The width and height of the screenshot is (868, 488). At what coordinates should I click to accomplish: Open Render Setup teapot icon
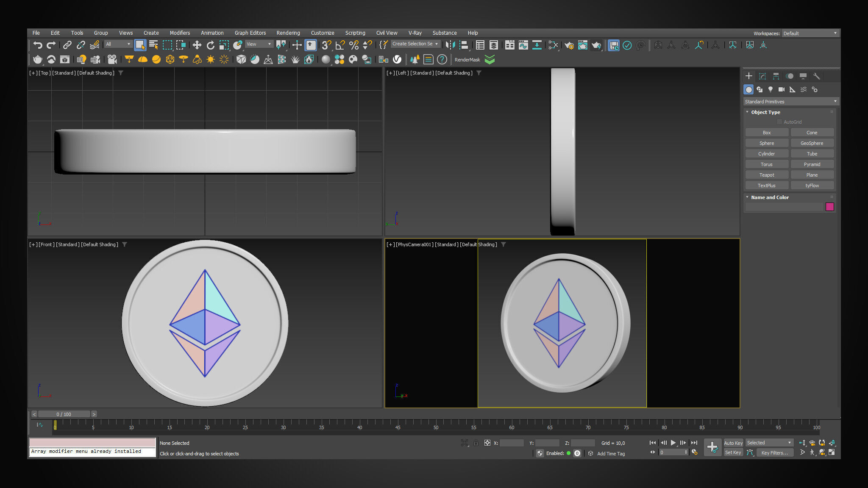(x=569, y=45)
